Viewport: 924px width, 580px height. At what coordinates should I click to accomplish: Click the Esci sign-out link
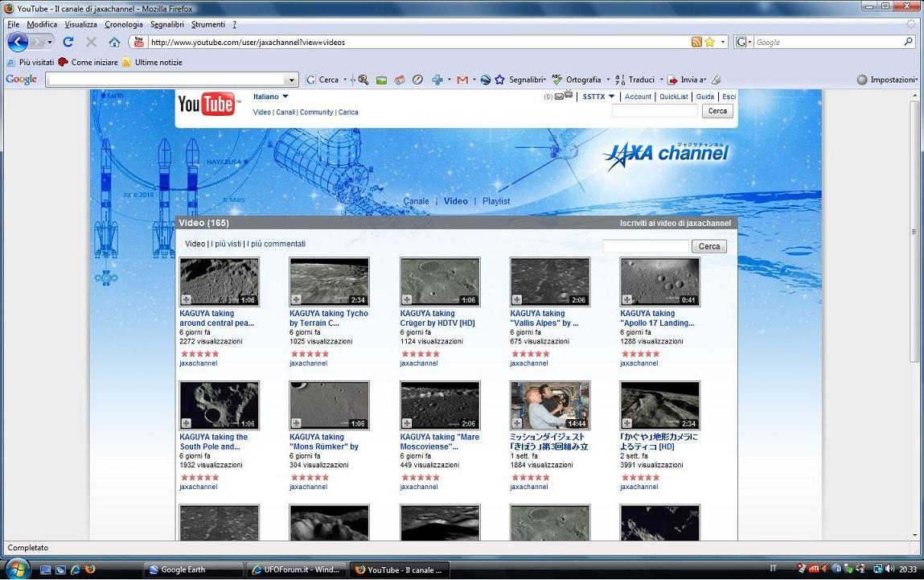pos(729,97)
